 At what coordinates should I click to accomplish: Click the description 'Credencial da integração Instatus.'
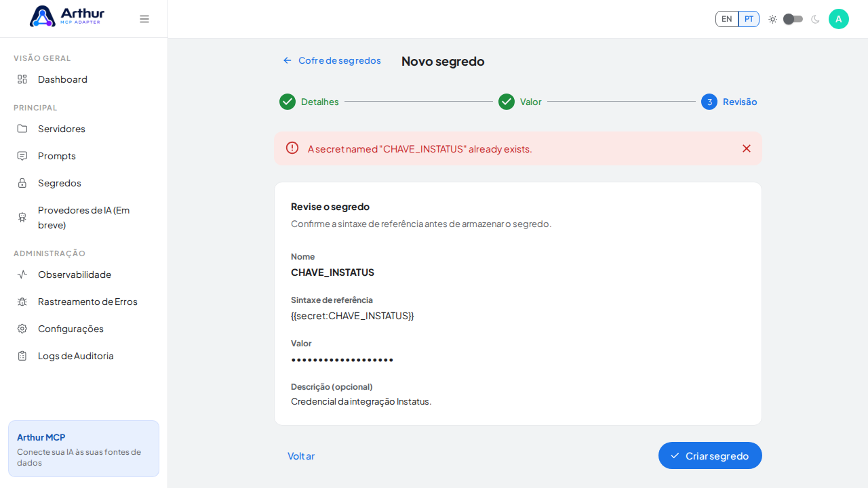click(x=361, y=401)
